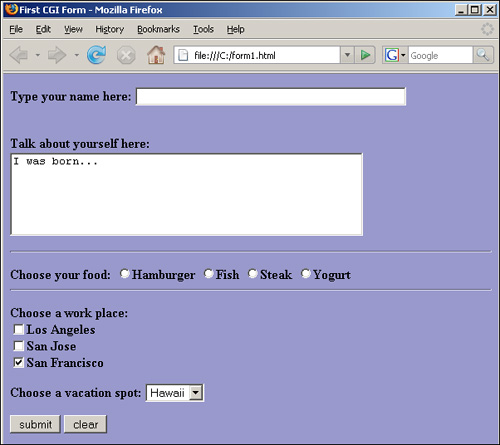500x445 pixels.
Task: Reload the page with the refresh icon
Action: [97, 55]
